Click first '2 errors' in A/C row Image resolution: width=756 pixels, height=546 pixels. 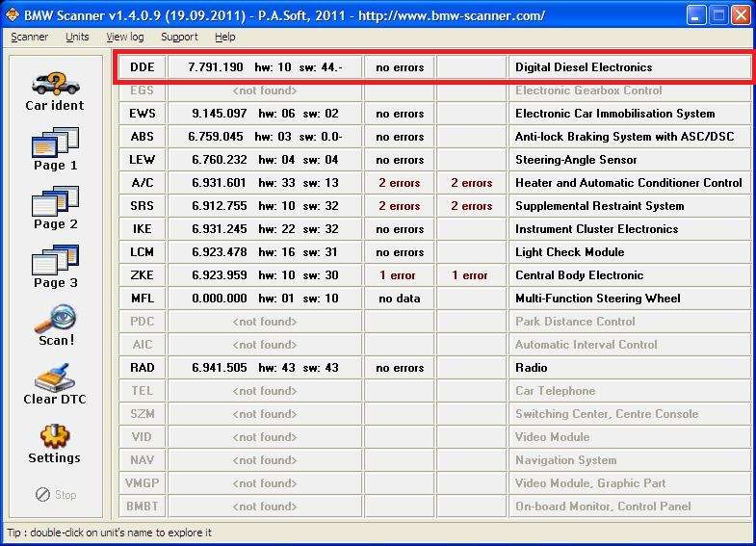pos(400,183)
